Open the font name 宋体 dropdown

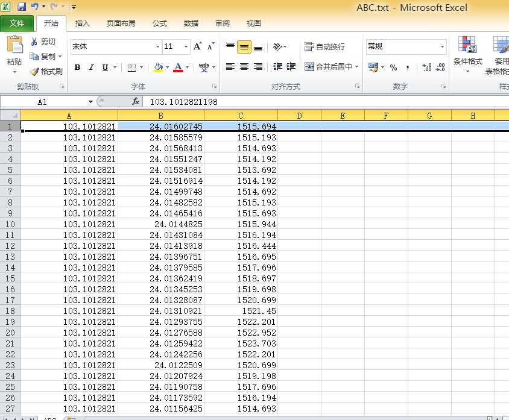tap(157, 46)
